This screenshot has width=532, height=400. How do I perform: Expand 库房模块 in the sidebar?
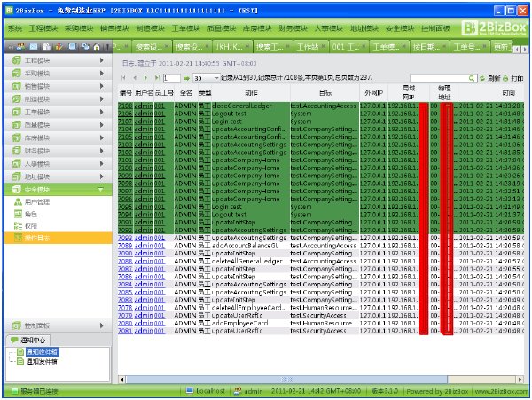tap(58, 137)
